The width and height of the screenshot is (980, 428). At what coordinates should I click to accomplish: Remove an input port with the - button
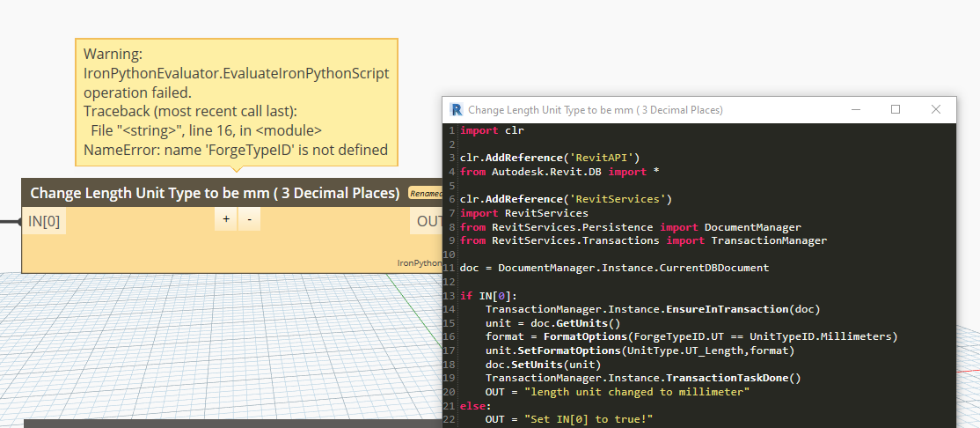pos(249,219)
